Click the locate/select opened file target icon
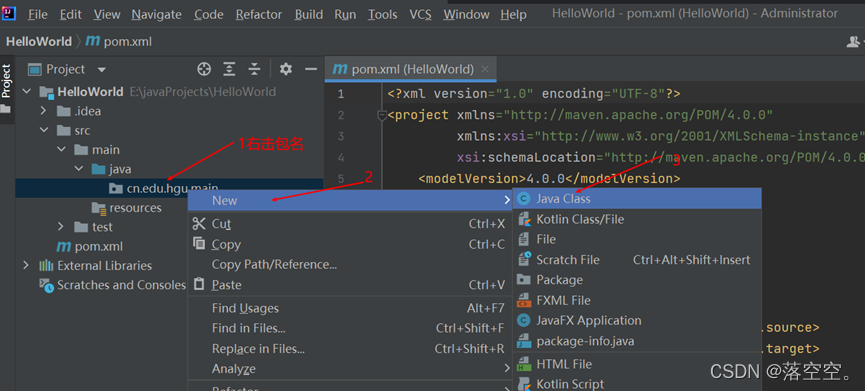The width and height of the screenshot is (865, 391). coord(205,69)
